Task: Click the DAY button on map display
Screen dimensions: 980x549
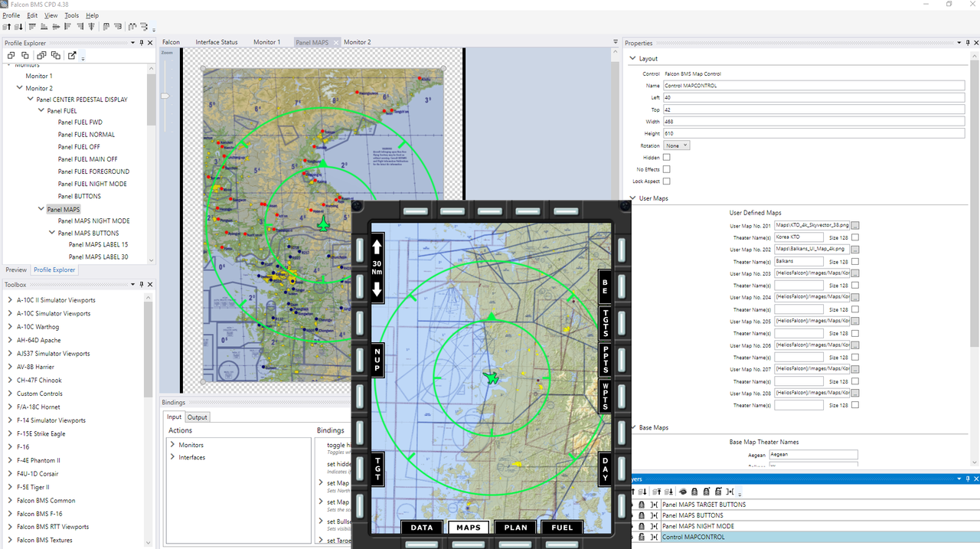Action: [606, 469]
